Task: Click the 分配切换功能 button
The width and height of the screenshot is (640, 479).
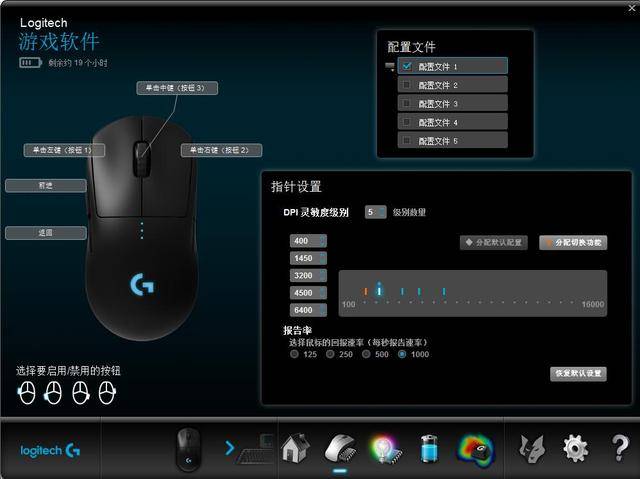Action: (x=573, y=242)
